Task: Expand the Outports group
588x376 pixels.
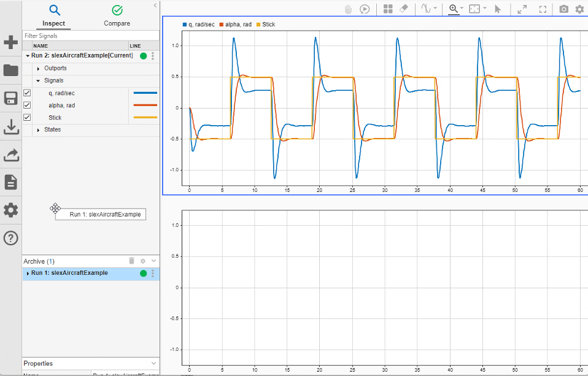Action: (x=38, y=69)
